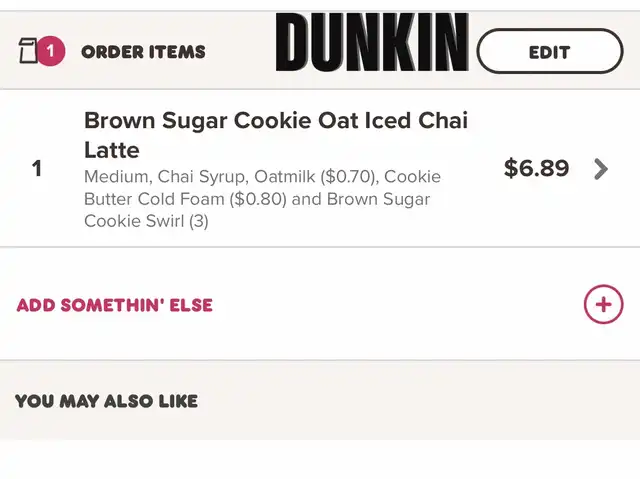Click the word Latte in item name
Viewport: 640px width, 479px height.
pyautogui.click(x=112, y=150)
